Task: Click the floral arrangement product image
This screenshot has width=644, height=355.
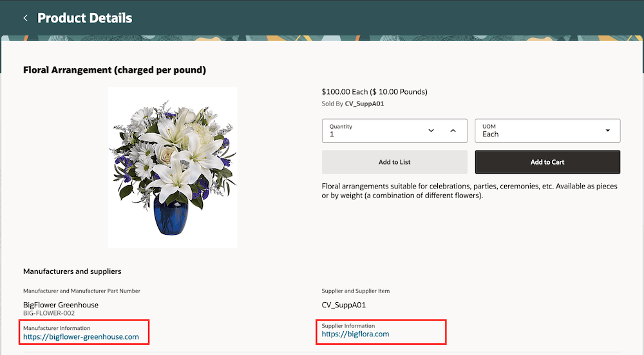Action: coord(173,167)
